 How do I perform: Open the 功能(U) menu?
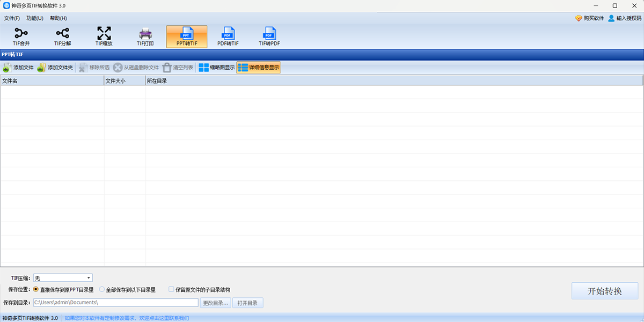click(x=35, y=18)
